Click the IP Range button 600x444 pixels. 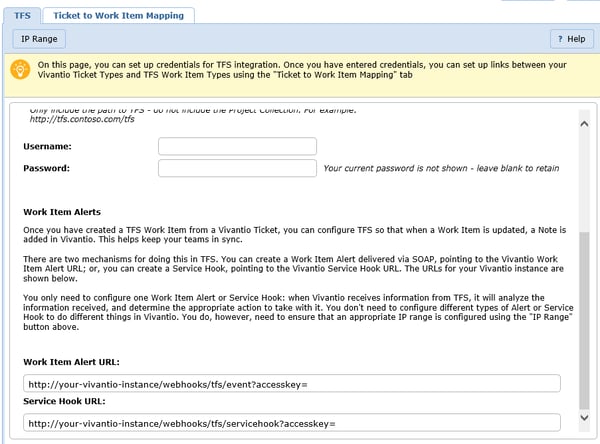coord(39,39)
